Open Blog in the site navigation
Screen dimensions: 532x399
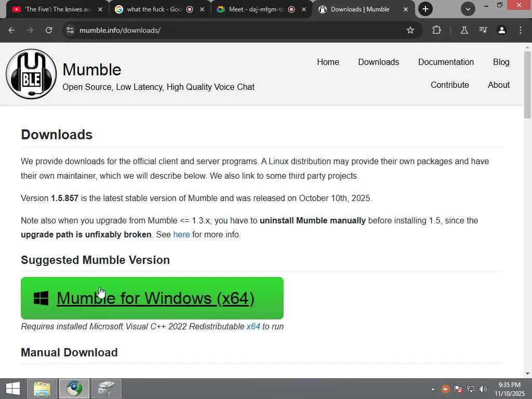tap(501, 62)
